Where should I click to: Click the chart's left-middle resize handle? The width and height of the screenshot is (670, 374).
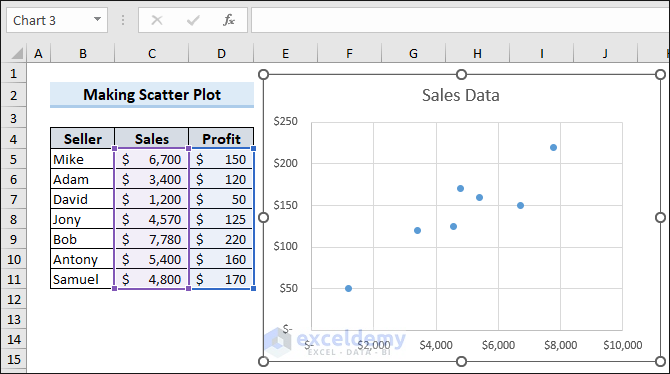pyautogui.click(x=264, y=218)
